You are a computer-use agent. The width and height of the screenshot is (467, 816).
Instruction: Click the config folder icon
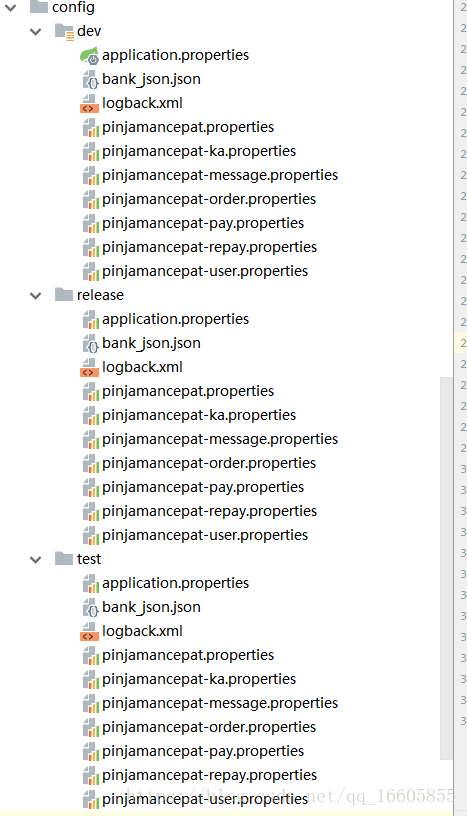click(39, 7)
